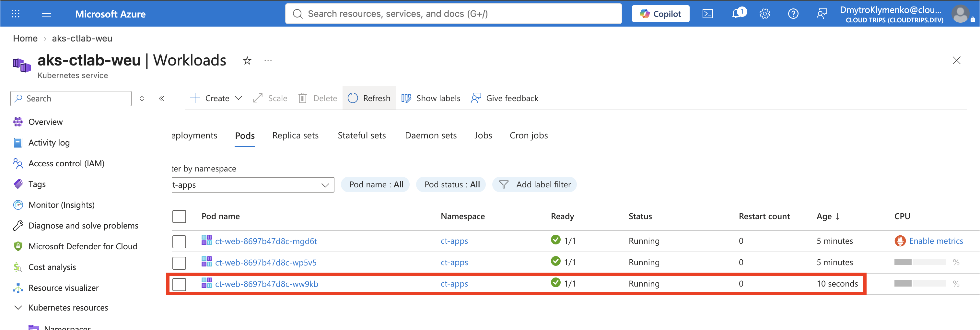
Task: Open the Copilot button
Action: pyautogui.click(x=660, y=14)
